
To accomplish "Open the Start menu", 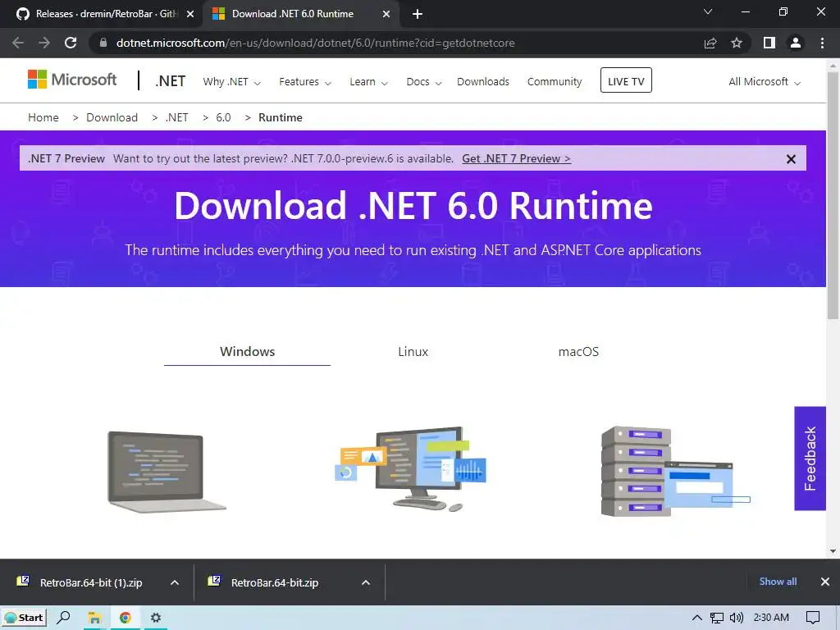I will point(24,618).
